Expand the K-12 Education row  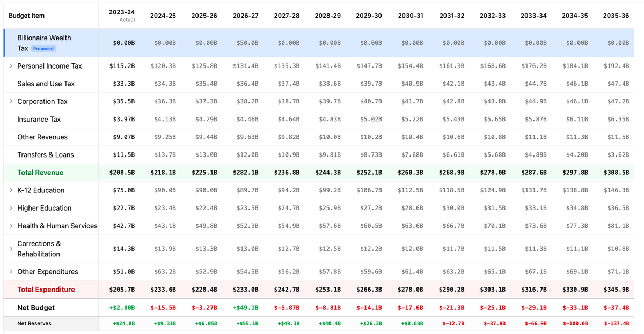pos(11,190)
